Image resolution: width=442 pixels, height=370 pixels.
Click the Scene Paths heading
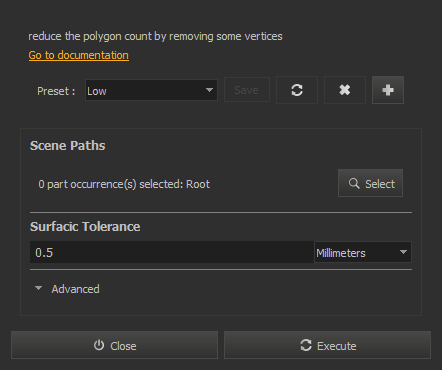pos(68,146)
